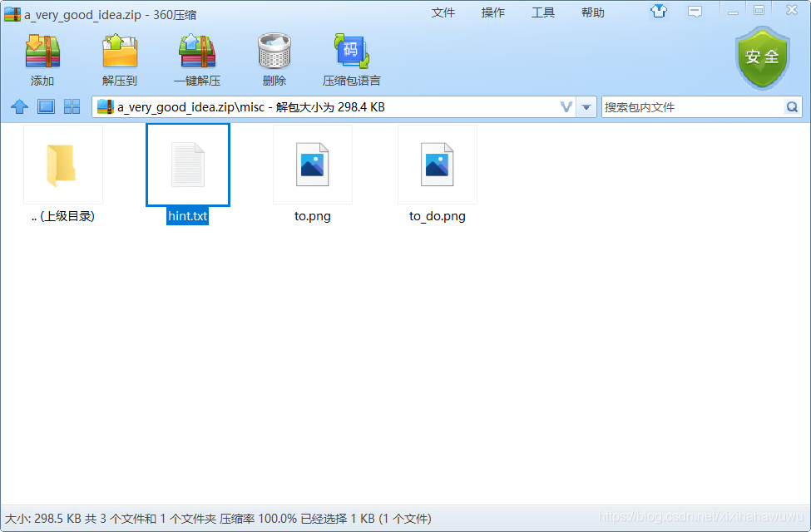The image size is (811, 532).
Task: Select the hint.txt file
Action: [x=187, y=165]
